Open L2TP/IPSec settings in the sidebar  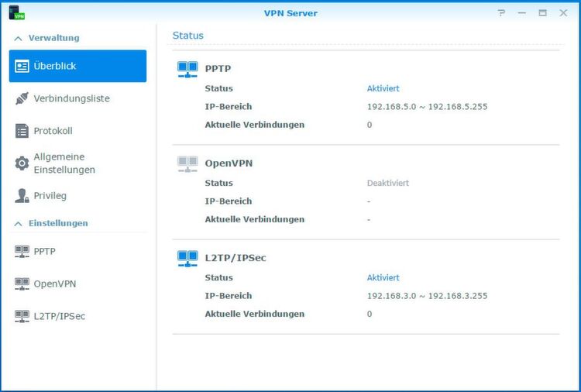click(77, 316)
